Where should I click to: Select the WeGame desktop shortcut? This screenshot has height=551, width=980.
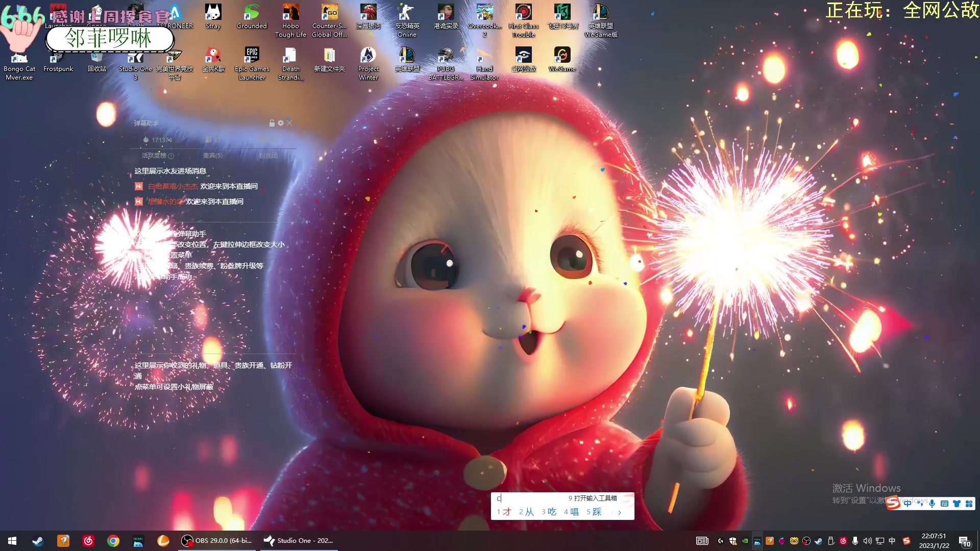pyautogui.click(x=562, y=60)
